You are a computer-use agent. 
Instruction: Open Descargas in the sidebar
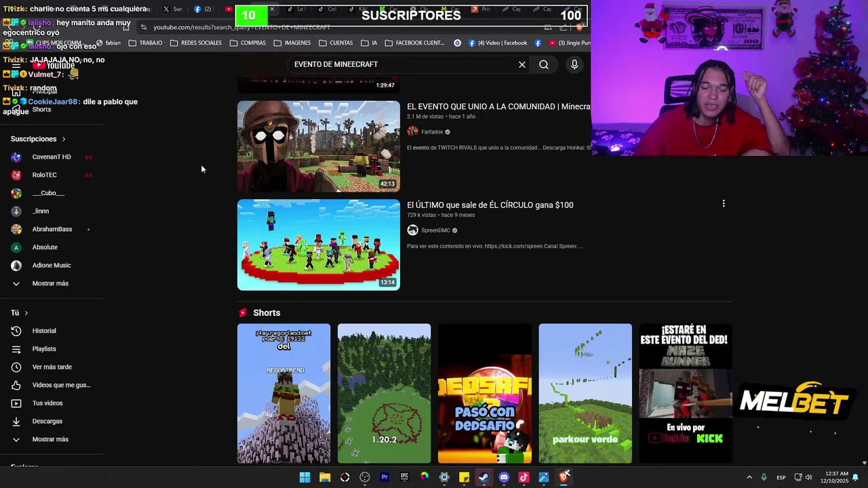pyautogui.click(x=46, y=421)
